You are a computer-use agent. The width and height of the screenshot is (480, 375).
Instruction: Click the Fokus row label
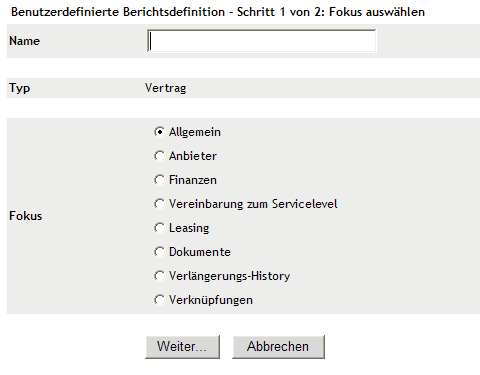coord(26,216)
